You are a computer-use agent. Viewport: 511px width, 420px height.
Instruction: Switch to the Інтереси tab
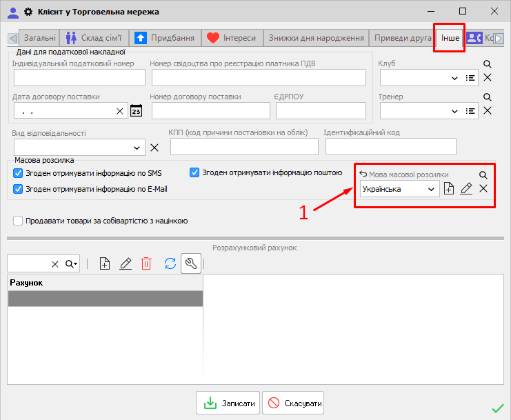pos(232,38)
